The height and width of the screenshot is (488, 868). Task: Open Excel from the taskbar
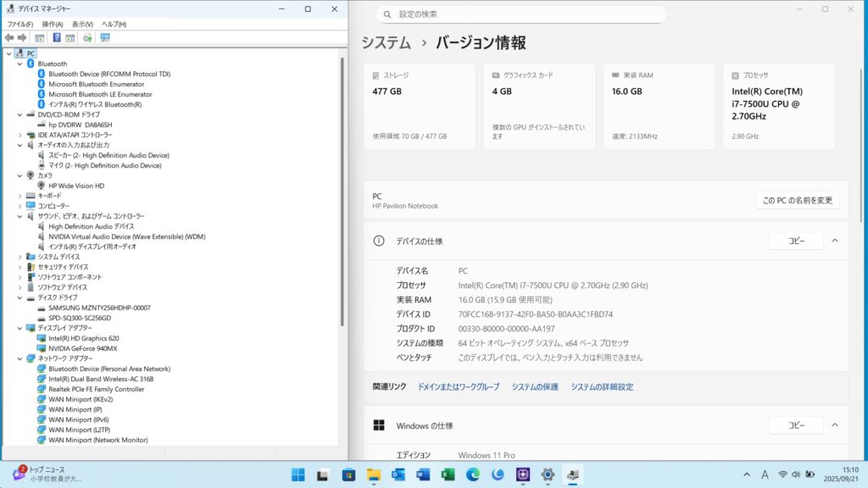(x=448, y=474)
